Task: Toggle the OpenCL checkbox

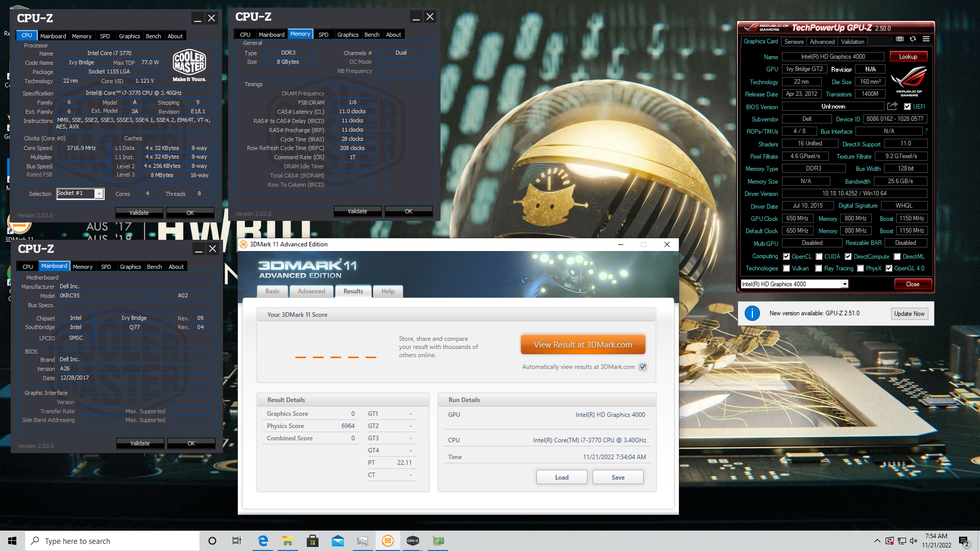Action: [x=787, y=257]
